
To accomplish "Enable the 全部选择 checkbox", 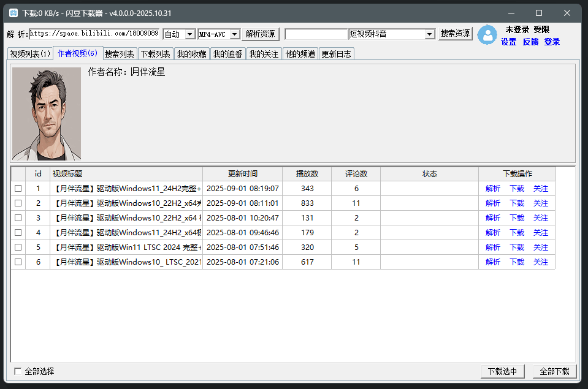I will 18,371.
